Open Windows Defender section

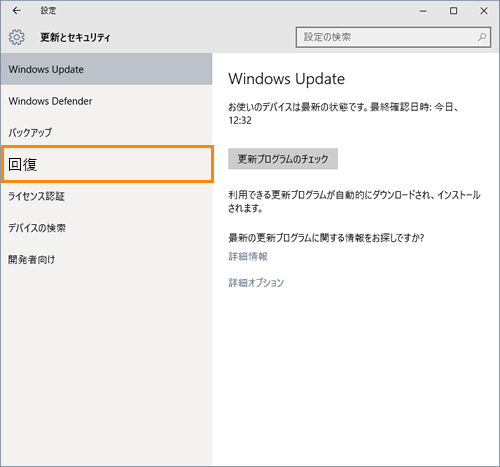click(106, 101)
